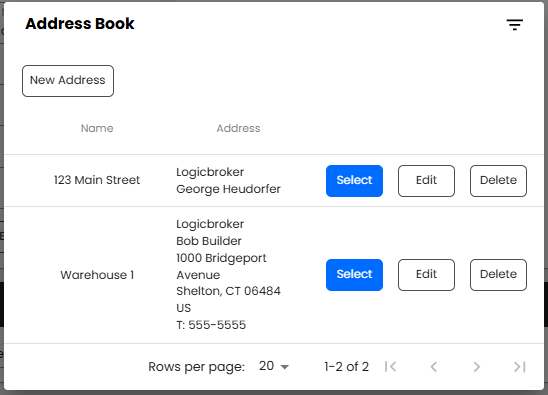The height and width of the screenshot is (395, 548).
Task: Sort by Address column header
Action: pyautogui.click(x=238, y=128)
